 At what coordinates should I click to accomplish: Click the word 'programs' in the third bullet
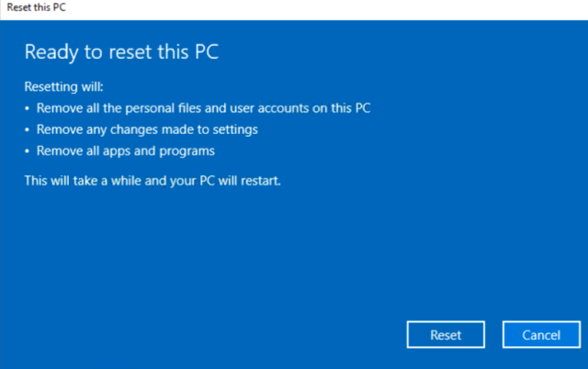point(188,151)
